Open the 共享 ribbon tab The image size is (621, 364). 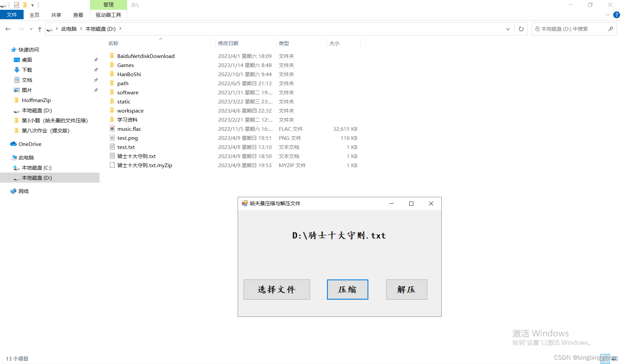pos(56,15)
